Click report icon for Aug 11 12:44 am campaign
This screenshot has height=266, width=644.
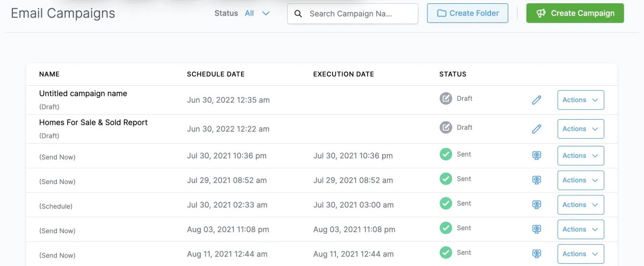[x=536, y=254]
